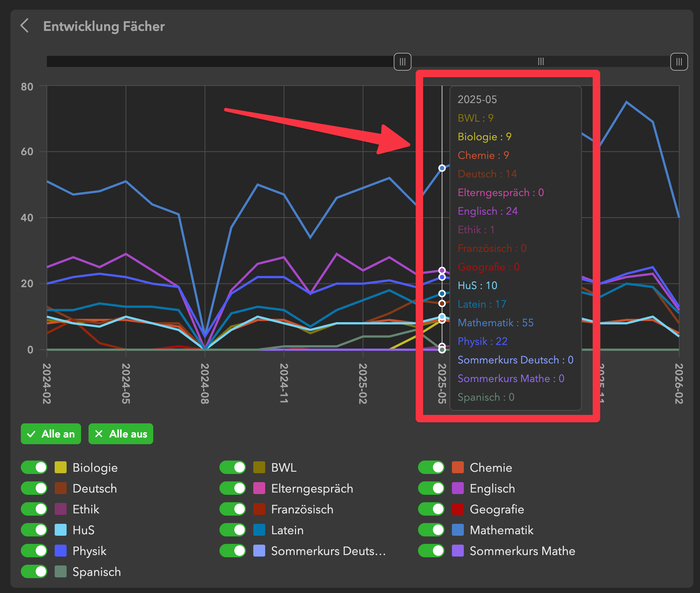The width and height of the screenshot is (700, 593).
Task: Click the left range slider handle
Action: pos(402,62)
